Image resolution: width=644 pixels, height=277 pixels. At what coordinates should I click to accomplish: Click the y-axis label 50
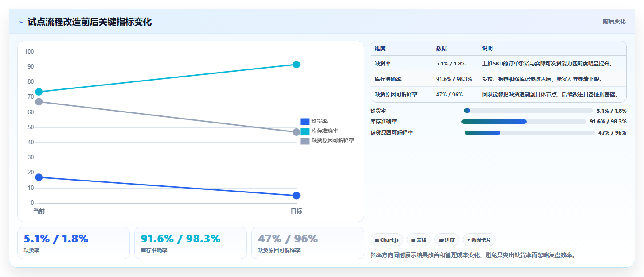click(x=31, y=127)
